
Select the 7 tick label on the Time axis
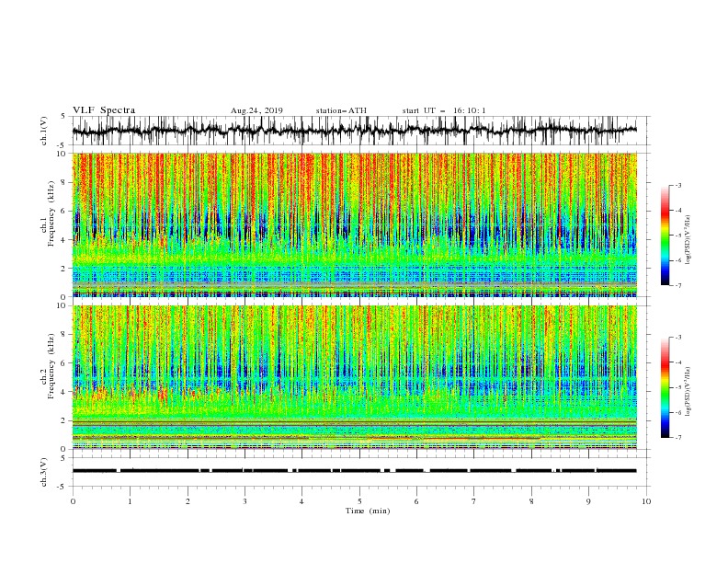(x=473, y=501)
